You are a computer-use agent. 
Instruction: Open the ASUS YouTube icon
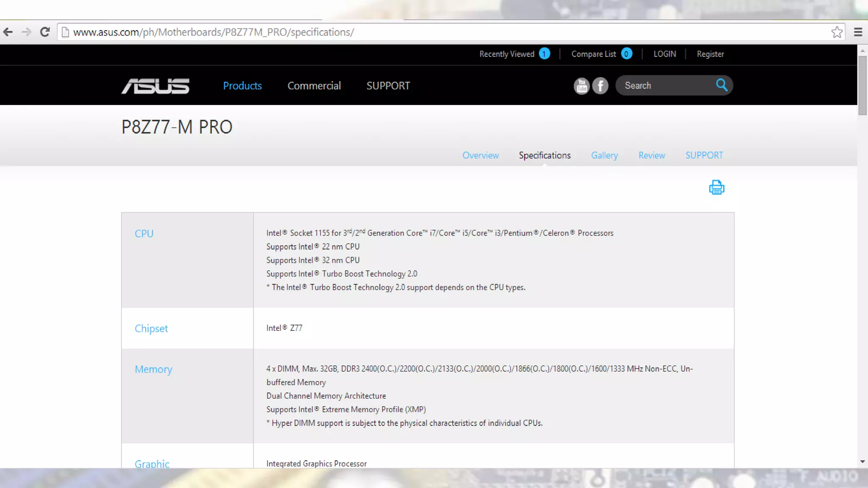coord(581,86)
